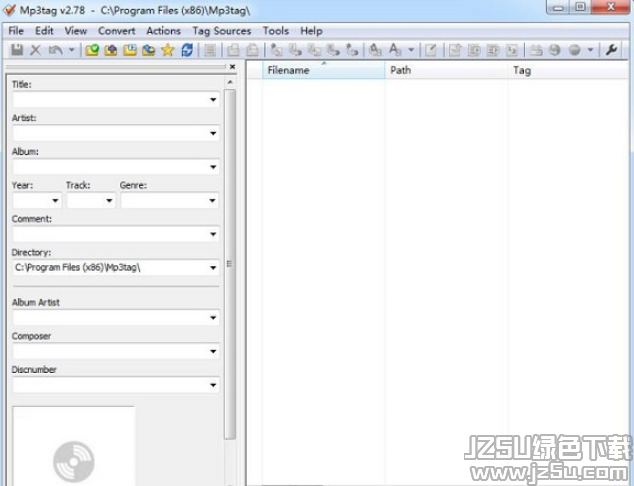Click the Create playlist for selected files icon
Screen dimensions: 634x486
tap(493, 50)
